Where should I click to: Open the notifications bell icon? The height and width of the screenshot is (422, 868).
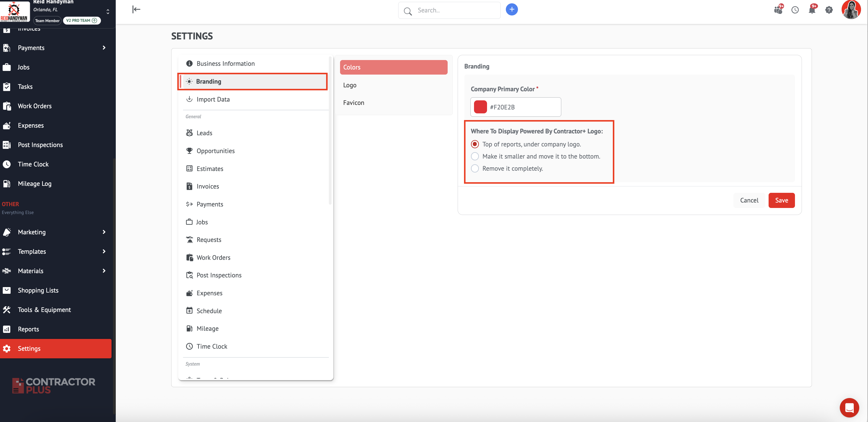pos(812,10)
